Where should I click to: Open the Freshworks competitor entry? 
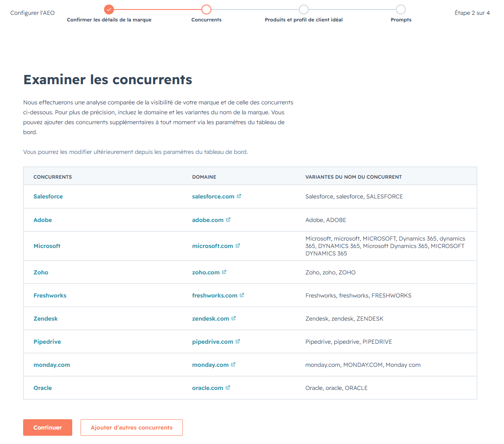pos(50,295)
